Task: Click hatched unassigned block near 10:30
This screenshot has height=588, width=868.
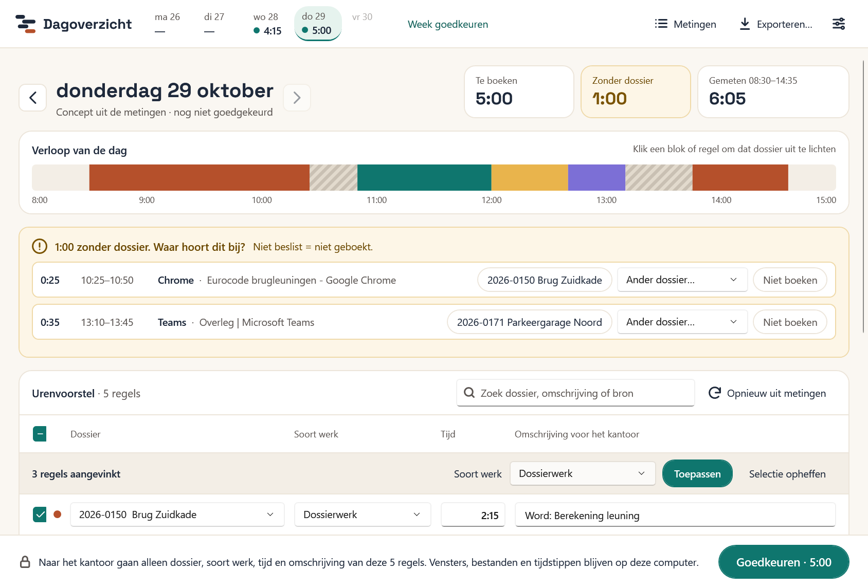Action: (x=333, y=177)
